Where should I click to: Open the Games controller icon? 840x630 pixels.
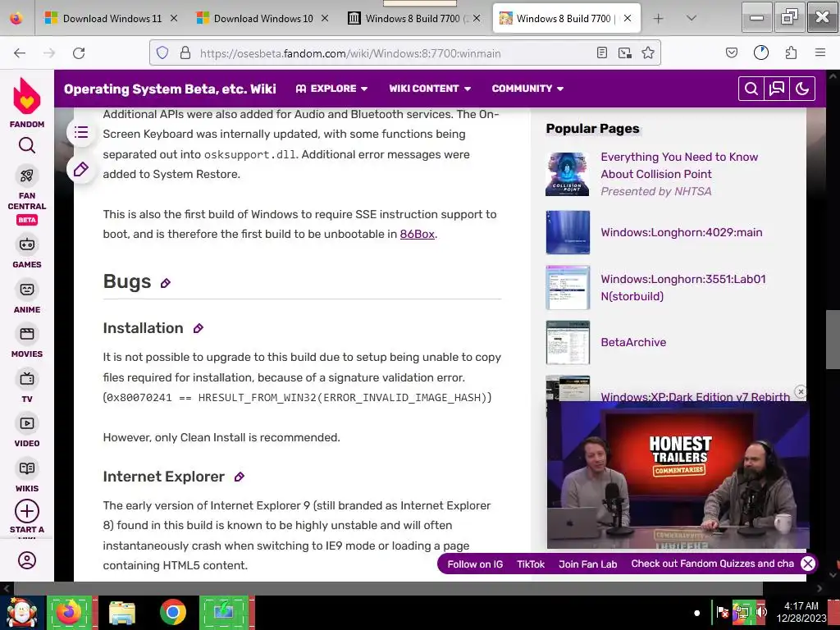(x=27, y=244)
